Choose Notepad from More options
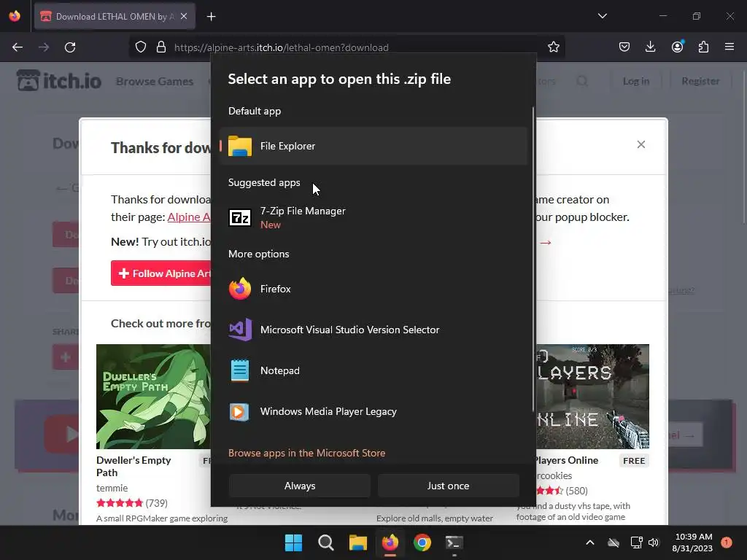The image size is (747, 560). click(373, 370)
